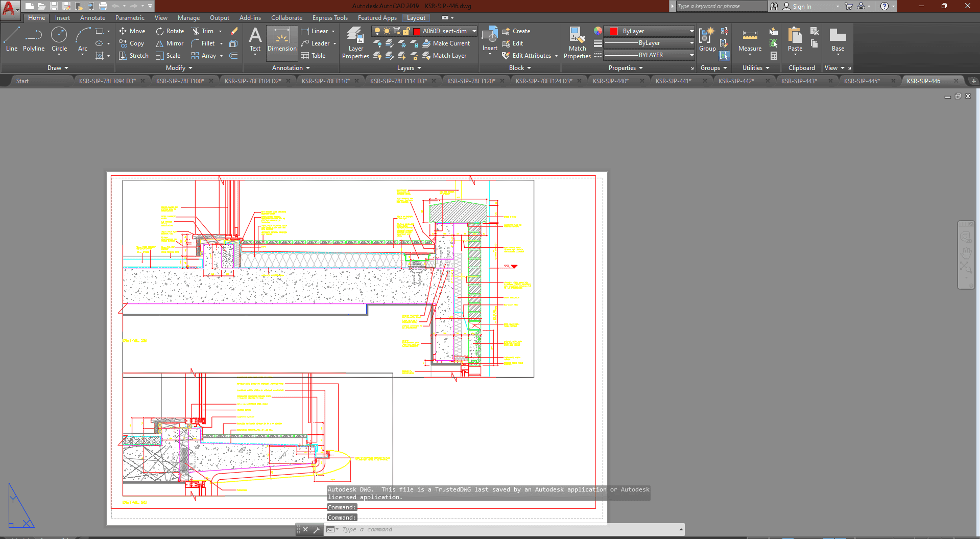This screenshot has height=539, width=980.
Task: Toggle the layer lock icon in layer box
Action: (x=406, y=31)
